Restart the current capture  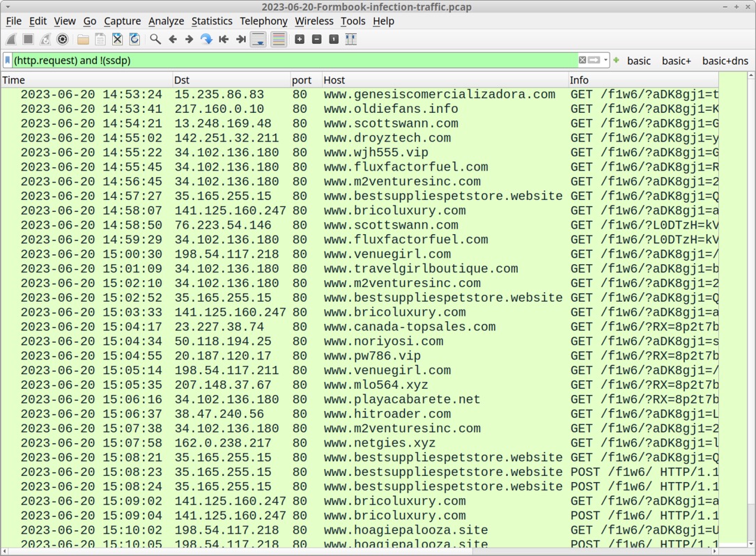click(x=45, y=40)
